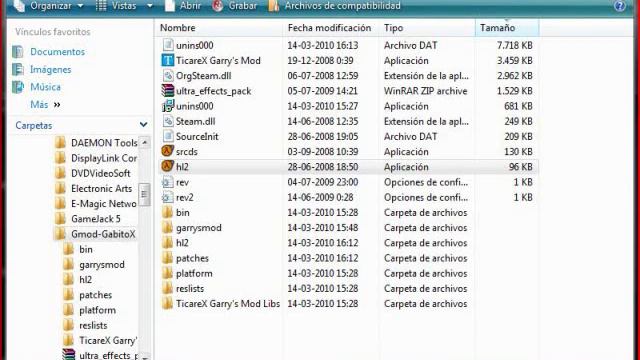Image resolution: width=640 pixels, height=360 pixels.
Task: Collapse the Carpetas pane chevron
Action: pos(143,124)
